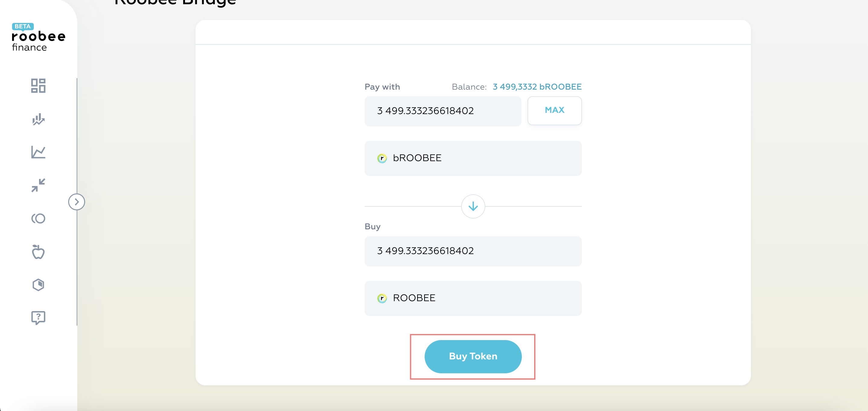Expand the sidebar with chevron arrow

[x=76, y=202]
